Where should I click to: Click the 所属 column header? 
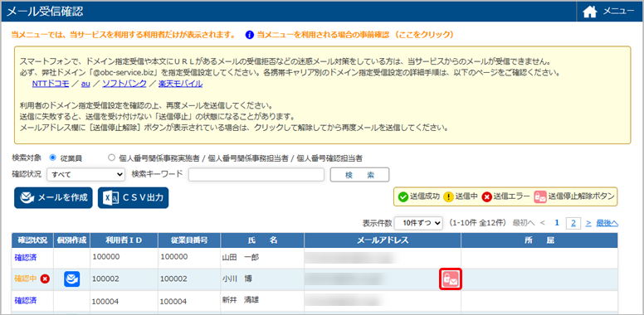(539, 240)
